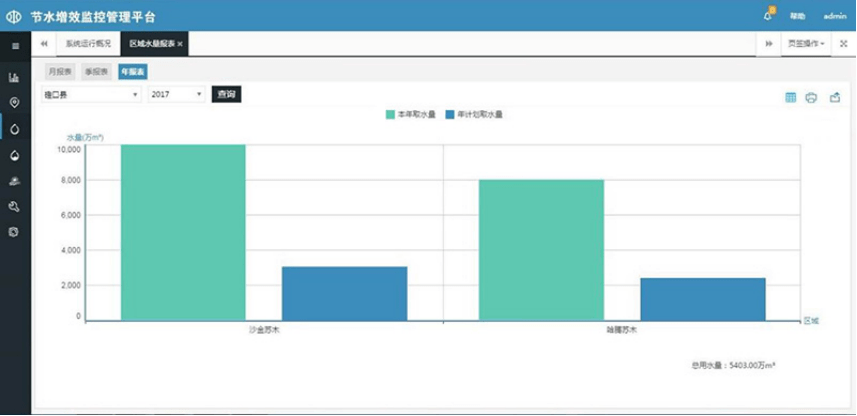Open the bar chart statistics sidebar icon
This screenshot has height=416, width=857.
14,77
